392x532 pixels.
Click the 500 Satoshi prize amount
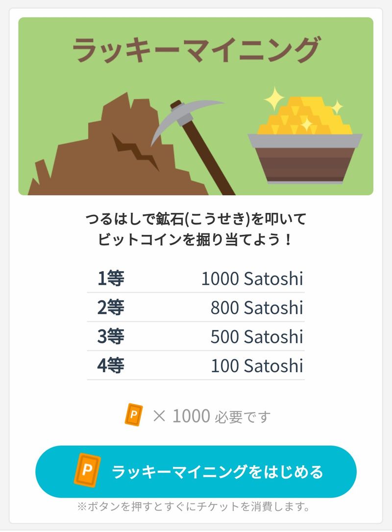tap(257, 336)
